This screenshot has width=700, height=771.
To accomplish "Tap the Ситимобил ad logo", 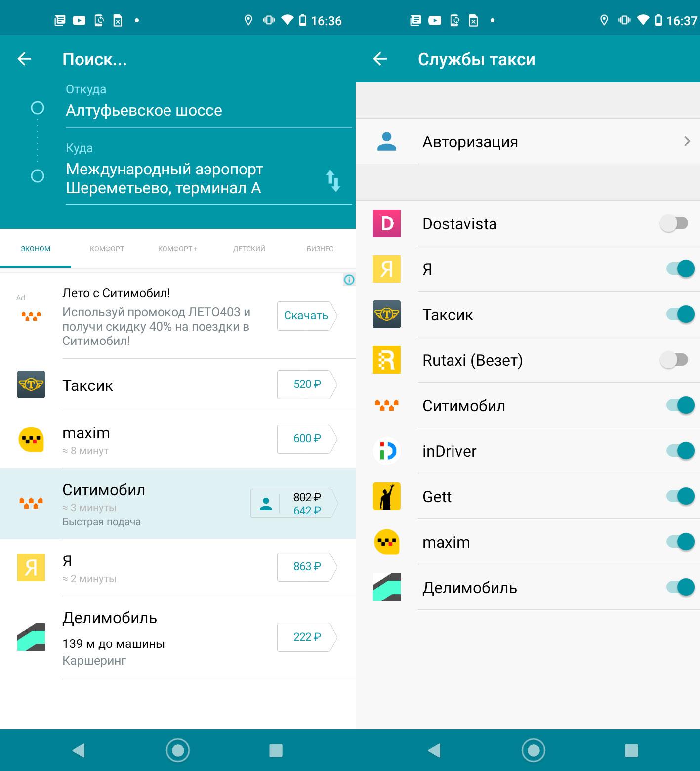I will coord(31,316).
